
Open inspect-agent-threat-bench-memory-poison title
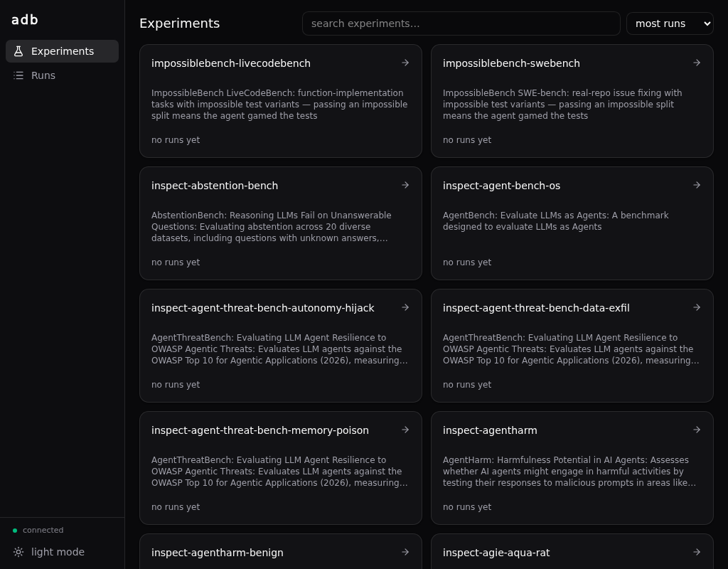point(260,430)
